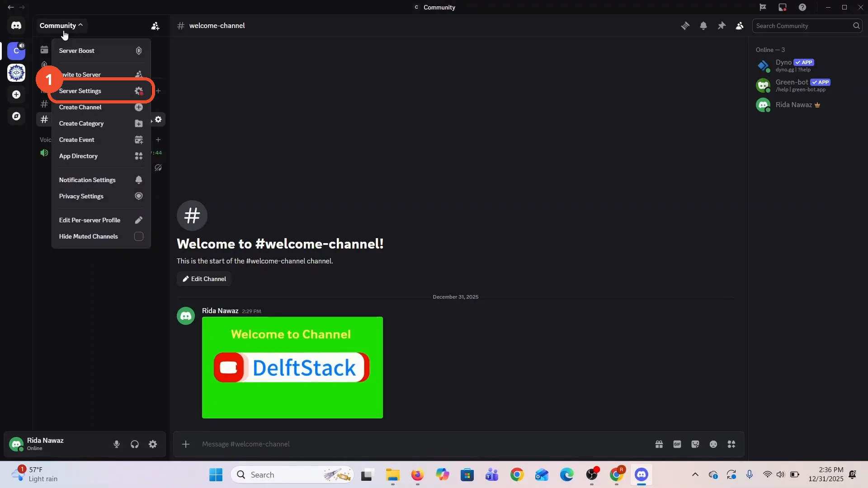The width and height of the screenshot is (868, 488).
Task: Open Discord home direct messages icon
Action: point(16,26)
